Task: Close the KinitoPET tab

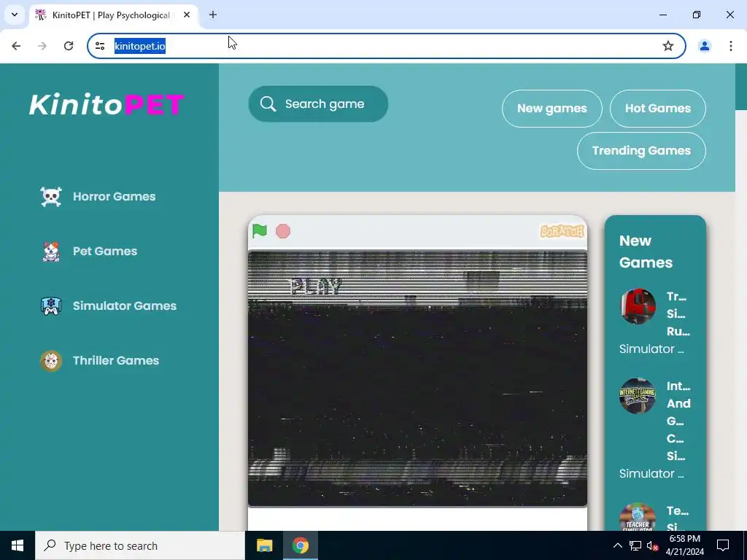Action: click(187, 15)
